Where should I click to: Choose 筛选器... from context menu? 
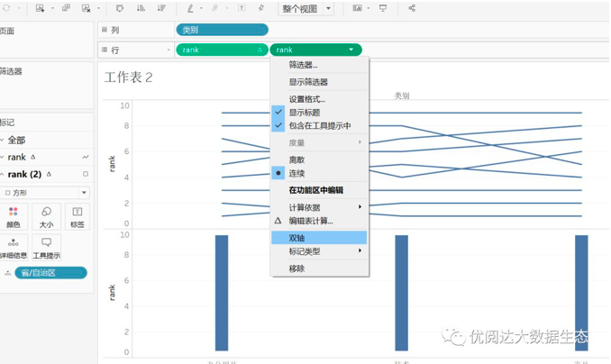[303, 65]
